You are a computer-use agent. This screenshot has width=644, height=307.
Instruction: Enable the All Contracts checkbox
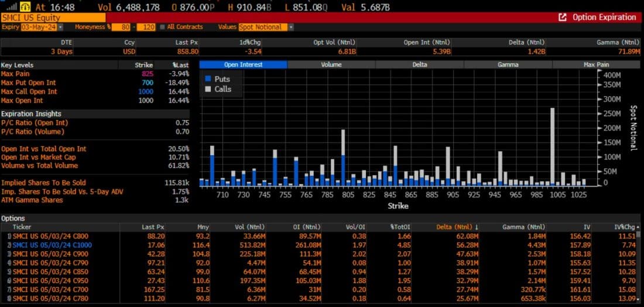[162, 27]
